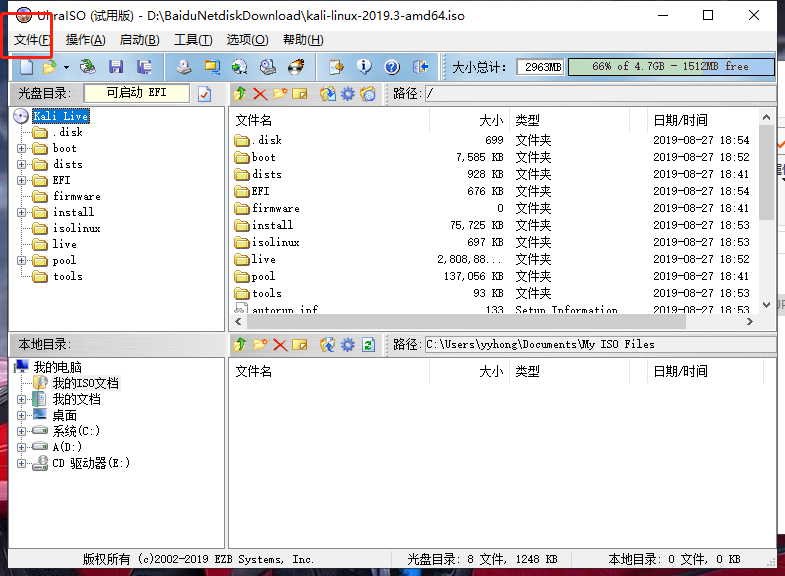
Task: Click the Information (i) icon
Action: tap(364, 67)
